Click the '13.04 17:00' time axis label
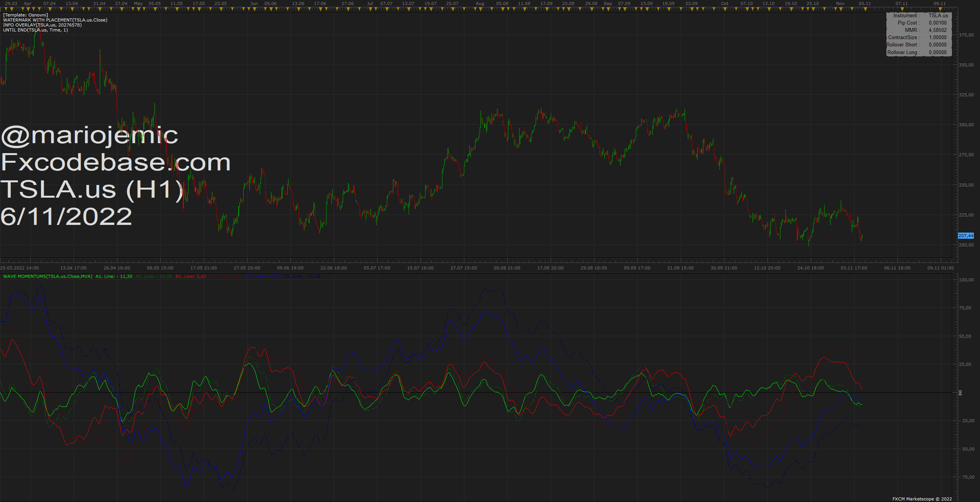The height and width of the screenshot is (502, 980). pos(73,268)
